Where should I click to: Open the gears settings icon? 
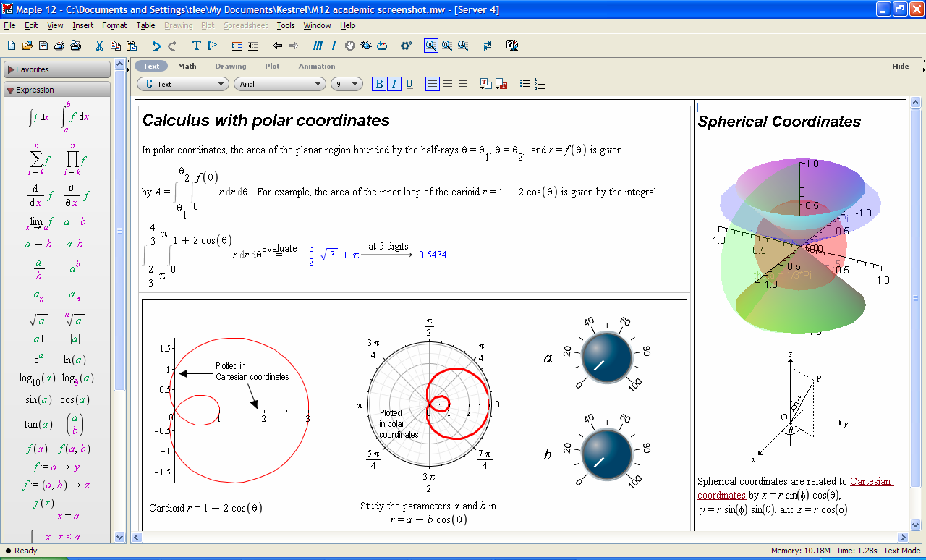coord(407,46)
